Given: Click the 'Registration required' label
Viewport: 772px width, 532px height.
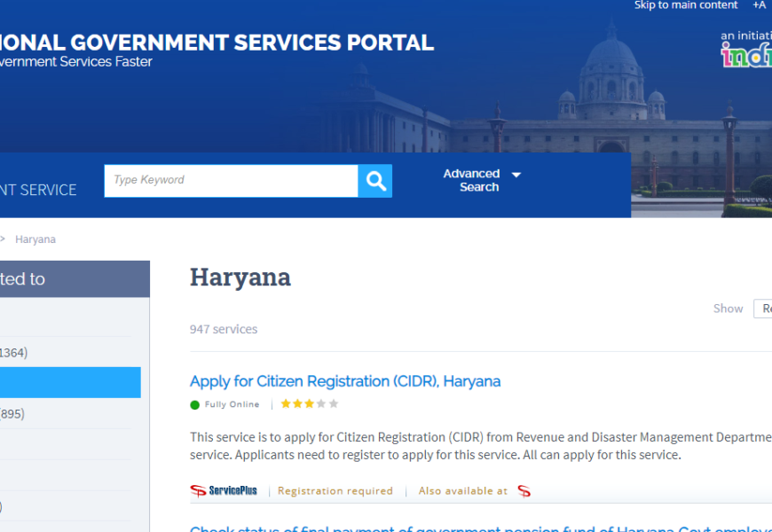Looking at the screenshot, I should 335,490.
